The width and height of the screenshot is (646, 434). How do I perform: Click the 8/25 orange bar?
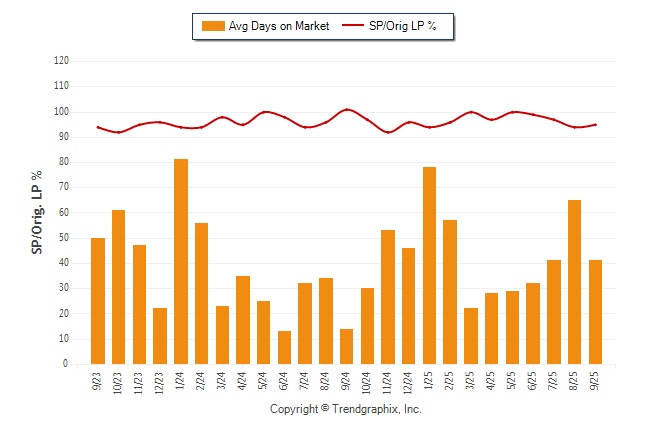(574, 282)
